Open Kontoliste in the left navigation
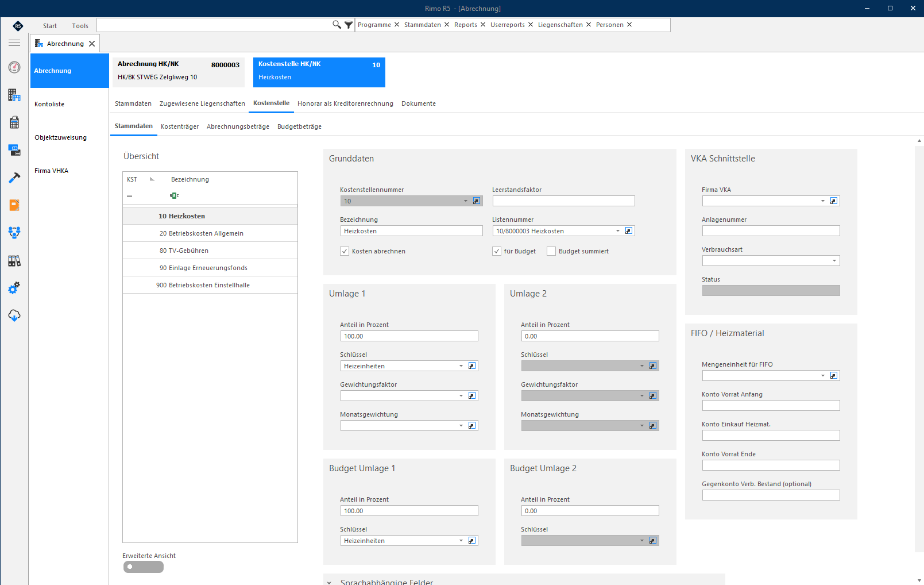The height and width of the screenshot is (585, 924). click(x=69, y=104)
